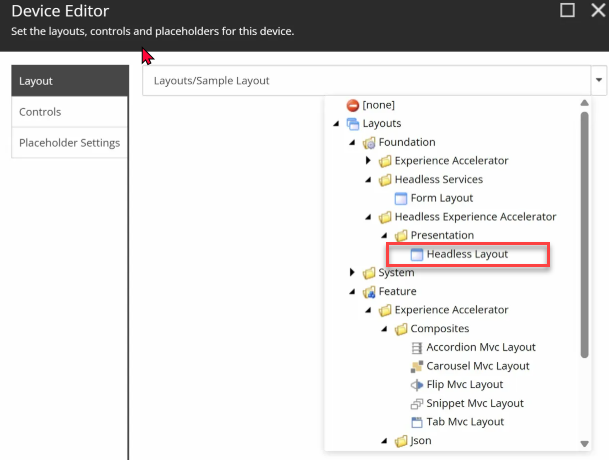Expand the Experience Accelerator under Foundation
Image resolution: width=609 pixels, height=460 pixels.
click(368, 161)
